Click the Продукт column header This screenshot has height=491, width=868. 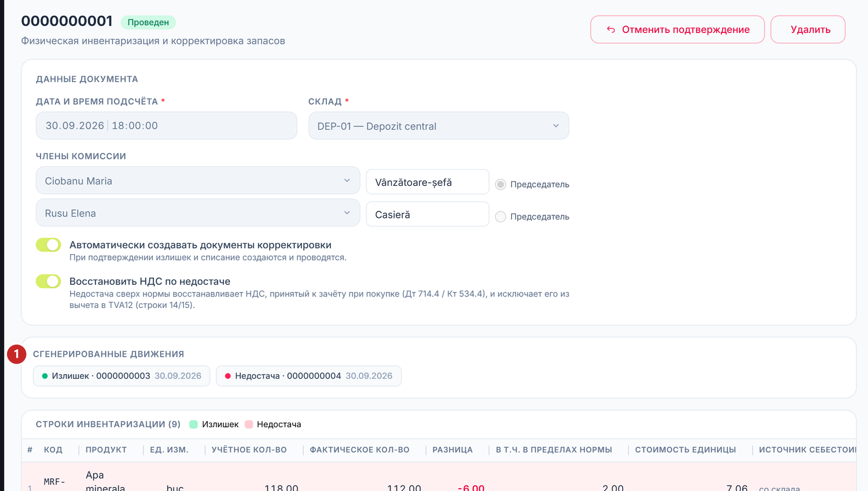(x=106, y=450)
